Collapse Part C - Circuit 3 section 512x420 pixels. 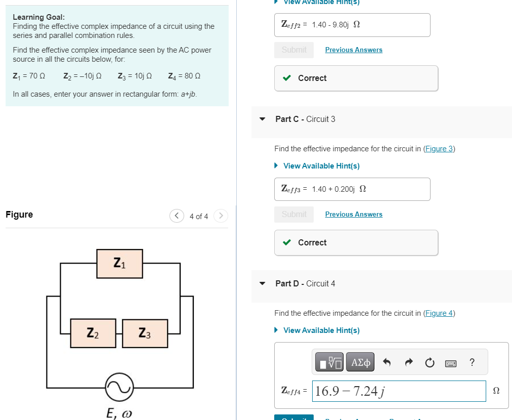(262, 119)
